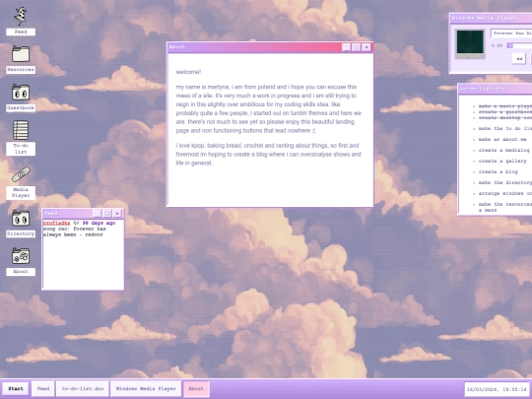Click 'create a gallery' to-do item
This screenshot has width=532, height=399.
pyautogui.click(x=502, y=161)
